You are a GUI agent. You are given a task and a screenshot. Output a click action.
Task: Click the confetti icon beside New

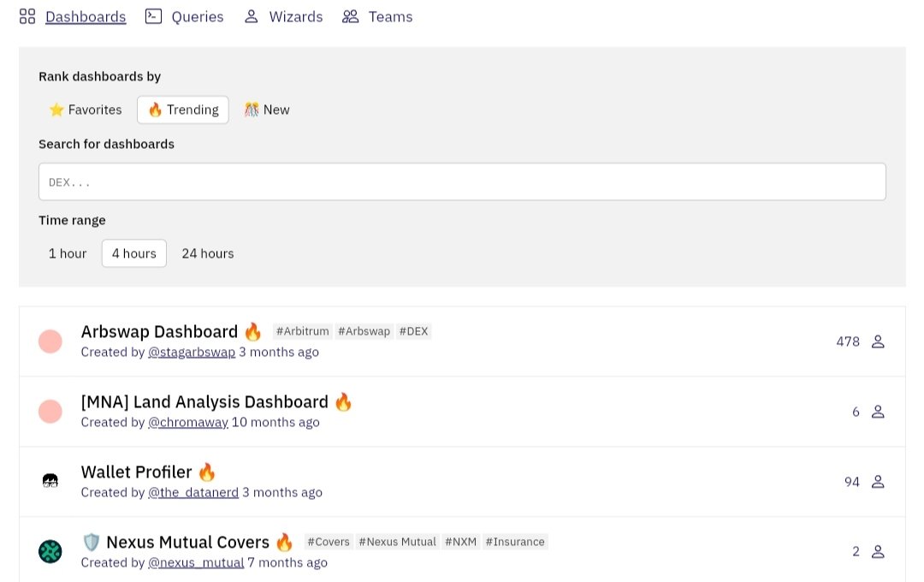(252, 110)
